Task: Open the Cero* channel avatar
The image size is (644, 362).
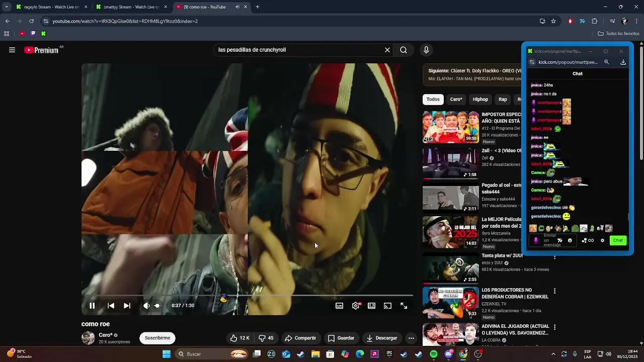Action: pyautogui.click(x=88, y=338)
